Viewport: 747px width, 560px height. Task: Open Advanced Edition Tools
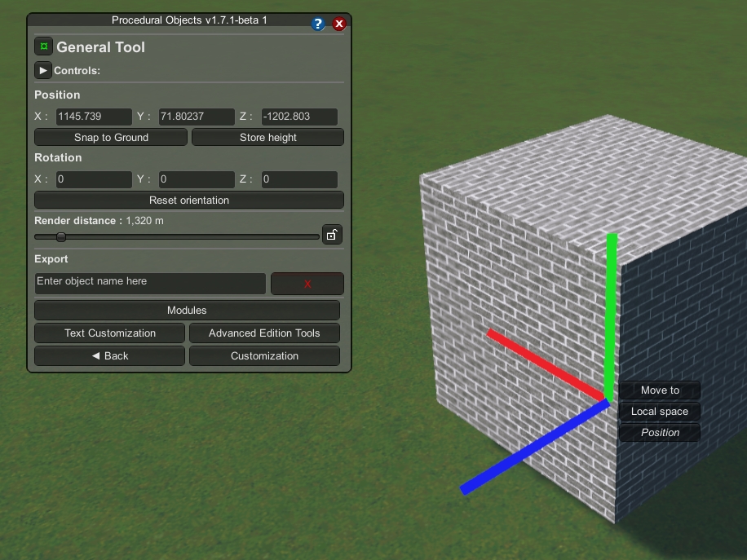[263, 333]
